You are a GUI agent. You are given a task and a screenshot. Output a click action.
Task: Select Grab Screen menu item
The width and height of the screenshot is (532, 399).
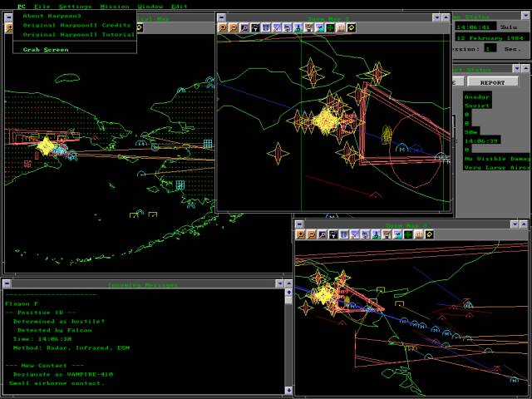pos(46,50)
